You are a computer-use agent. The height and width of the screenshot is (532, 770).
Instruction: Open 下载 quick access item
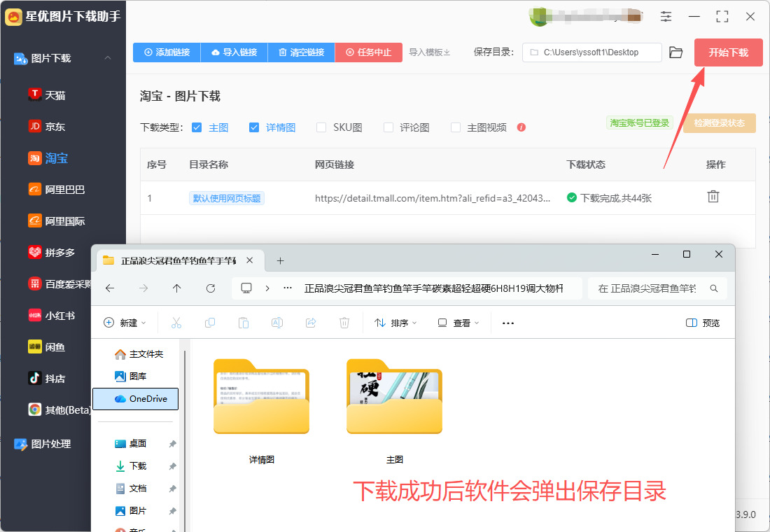click(x=131, y=465)
